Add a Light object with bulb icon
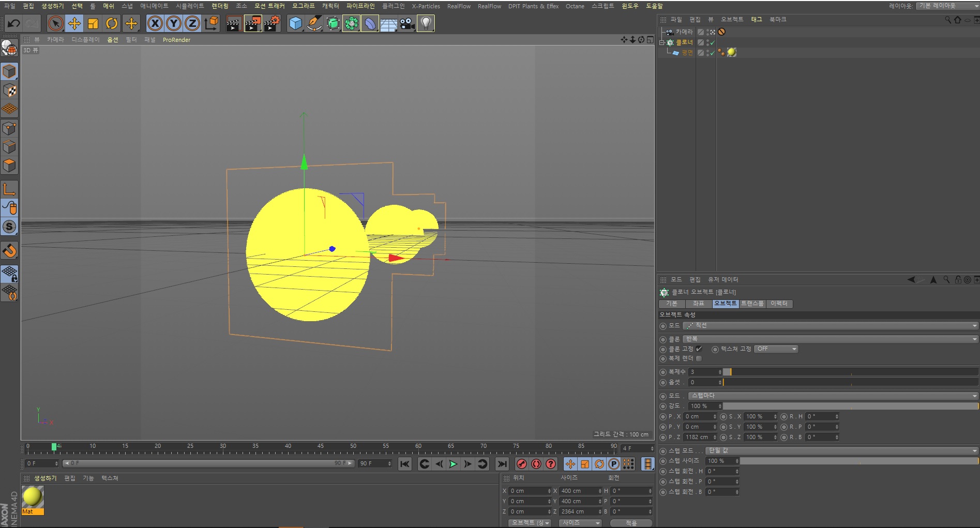Viewport: 980px width, 528px height. 426,23
